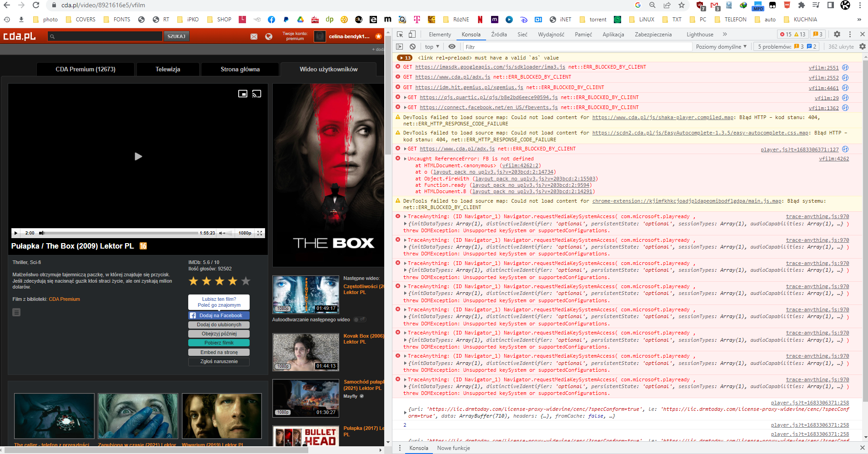Open the vfilm:4262 source link

point(834,159)
